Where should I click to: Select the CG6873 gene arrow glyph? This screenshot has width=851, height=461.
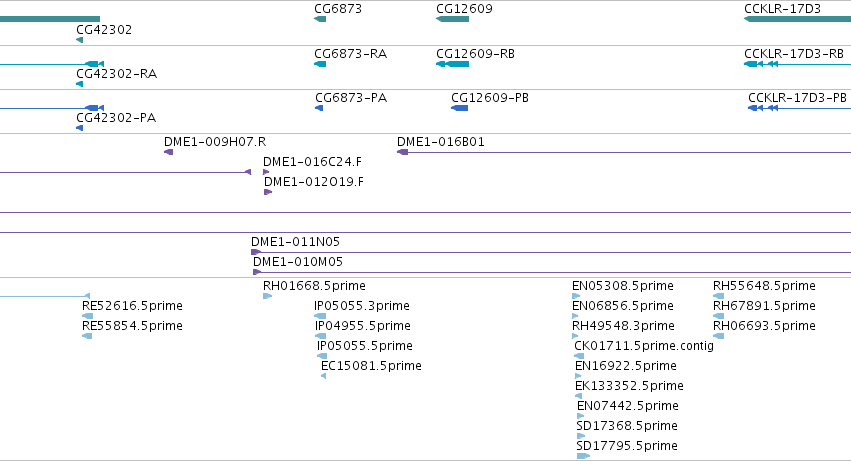[320, 20]
